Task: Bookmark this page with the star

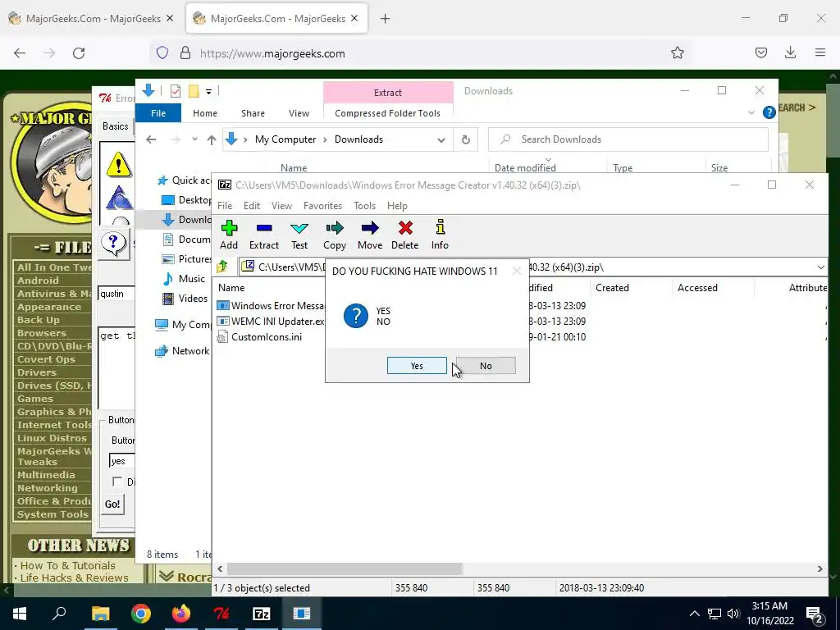Action: coord(677,53)
